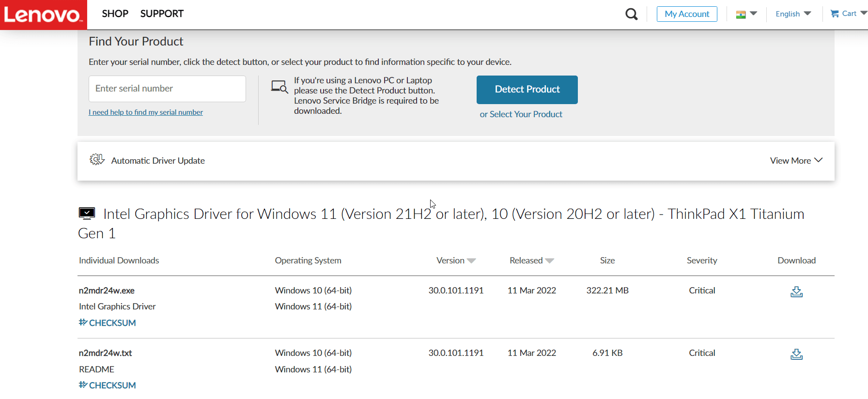Image resolution: width=868 pixels, height=399 pixels.
Task: Click the 6.91 KB size value
Action: click(607, 353)
